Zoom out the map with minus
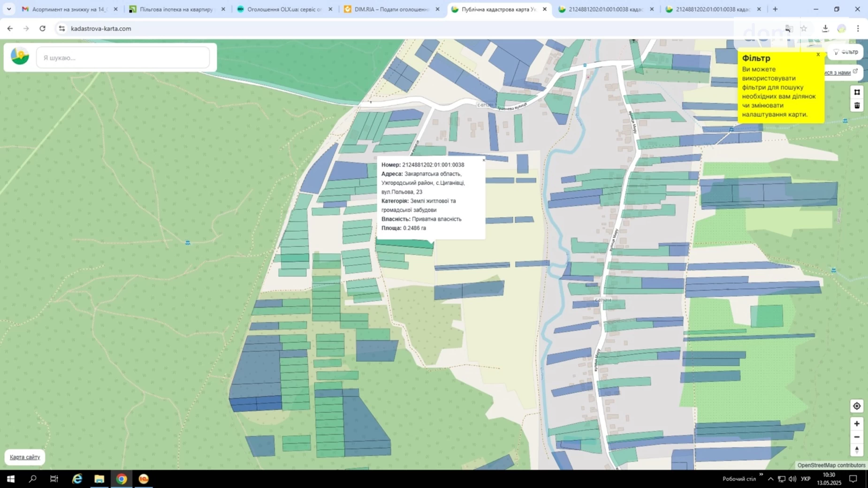The width and height of the screenshot is (868, 488). pos(857,437)
